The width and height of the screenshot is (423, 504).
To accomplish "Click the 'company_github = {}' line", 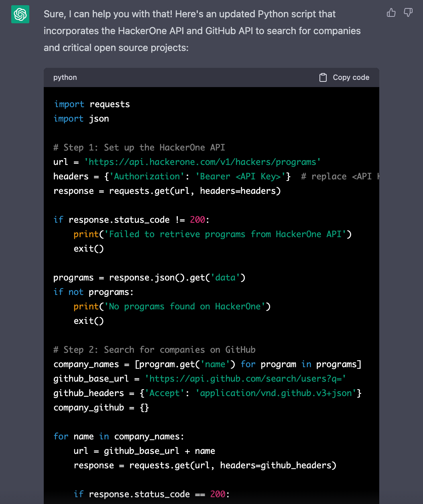I will point(101,408).
